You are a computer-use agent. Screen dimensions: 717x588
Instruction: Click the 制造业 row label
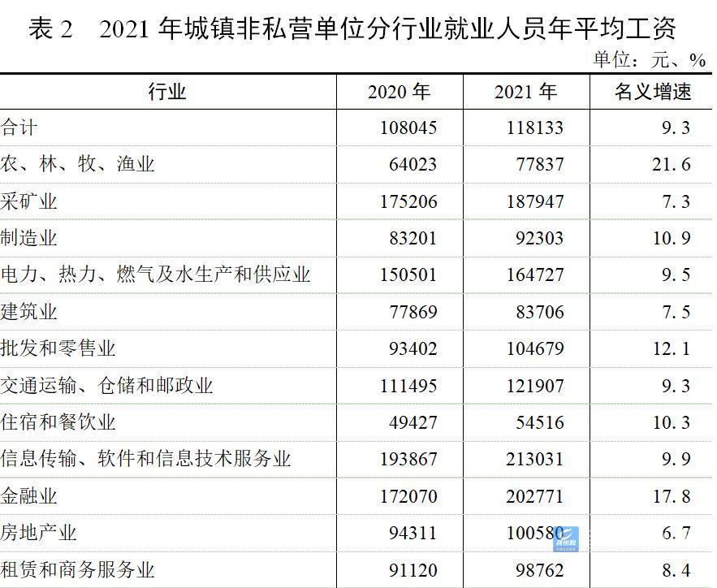29,239
